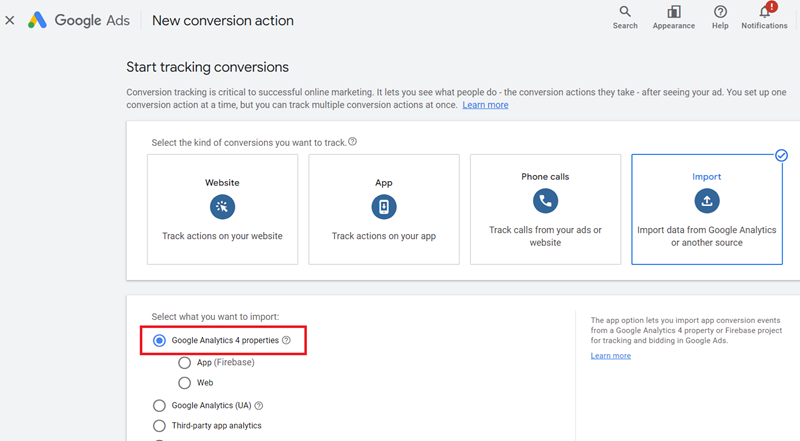
Task: Select Google Analytics 4 properties radio
Action: [159, 340]
